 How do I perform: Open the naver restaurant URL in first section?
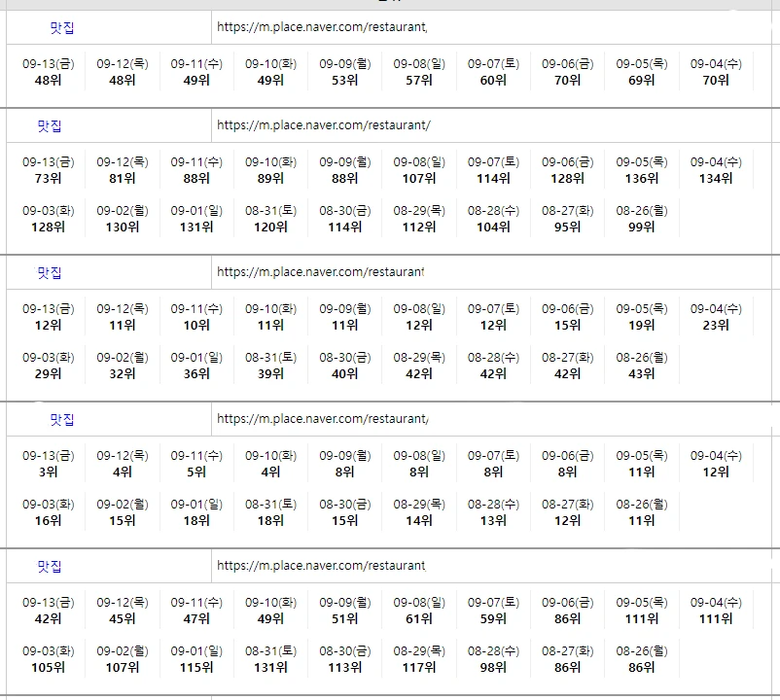(x=322, y=28)
